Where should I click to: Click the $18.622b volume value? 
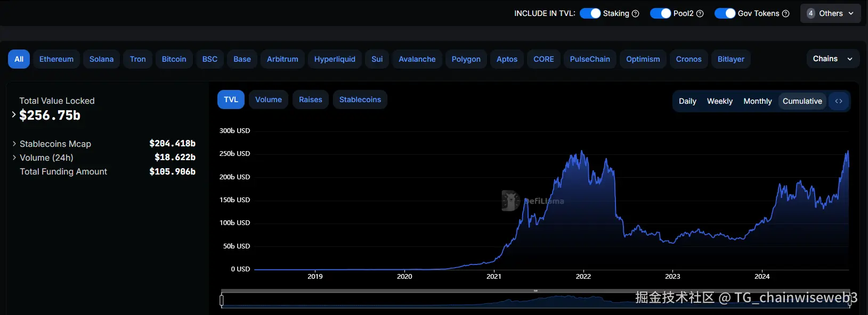175,157
